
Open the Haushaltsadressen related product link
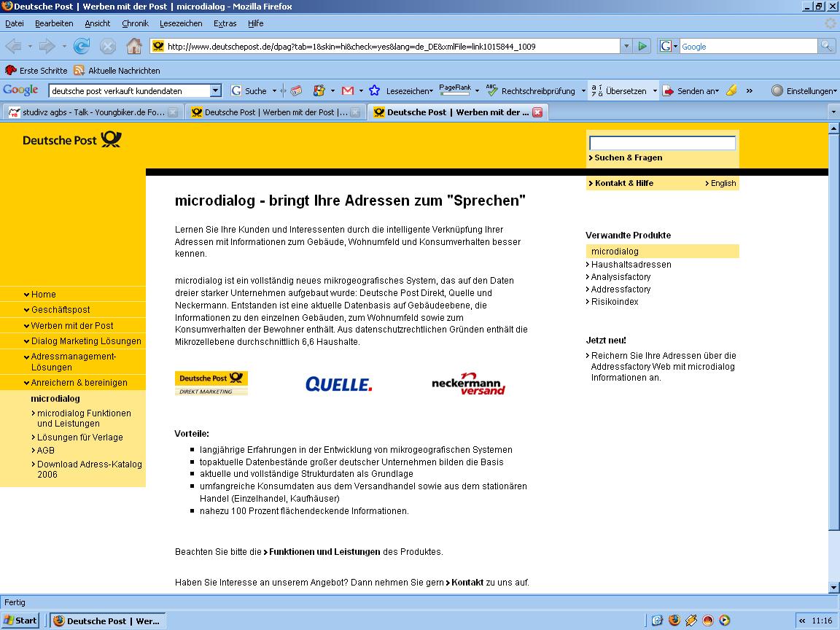[x=631, y=265]
